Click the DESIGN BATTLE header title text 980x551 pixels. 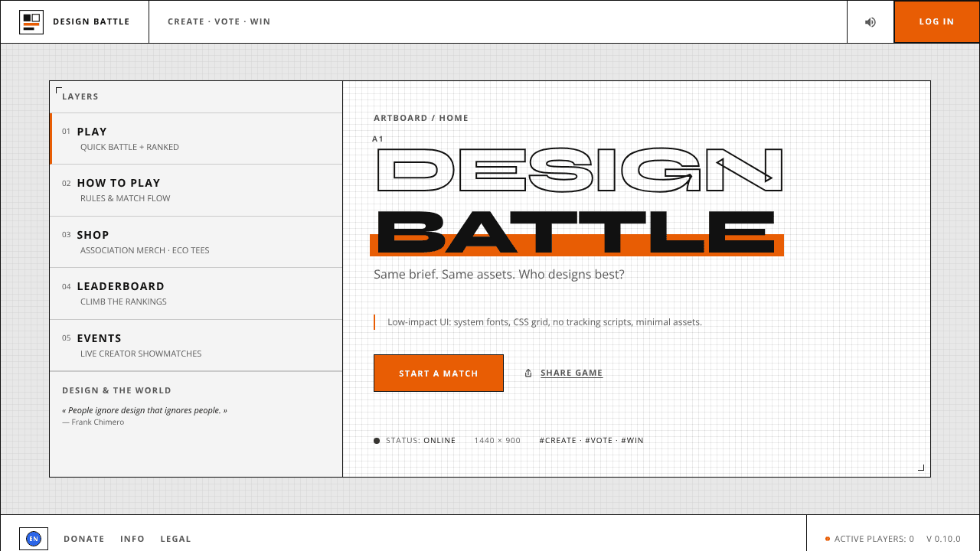pyautogui.click(x=91, y=22)
